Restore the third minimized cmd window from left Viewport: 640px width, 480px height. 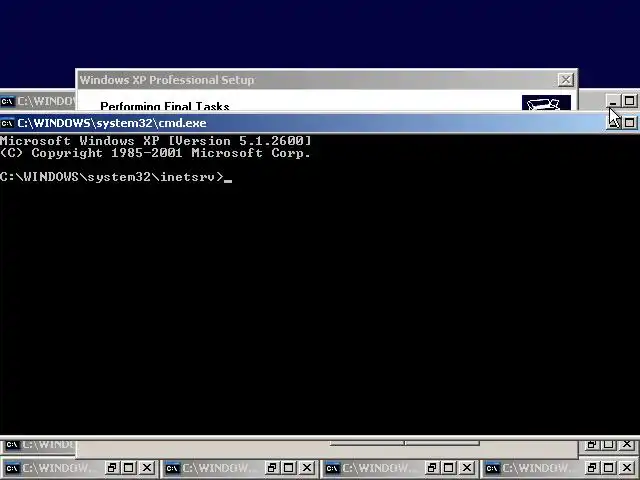pos(431,468)
